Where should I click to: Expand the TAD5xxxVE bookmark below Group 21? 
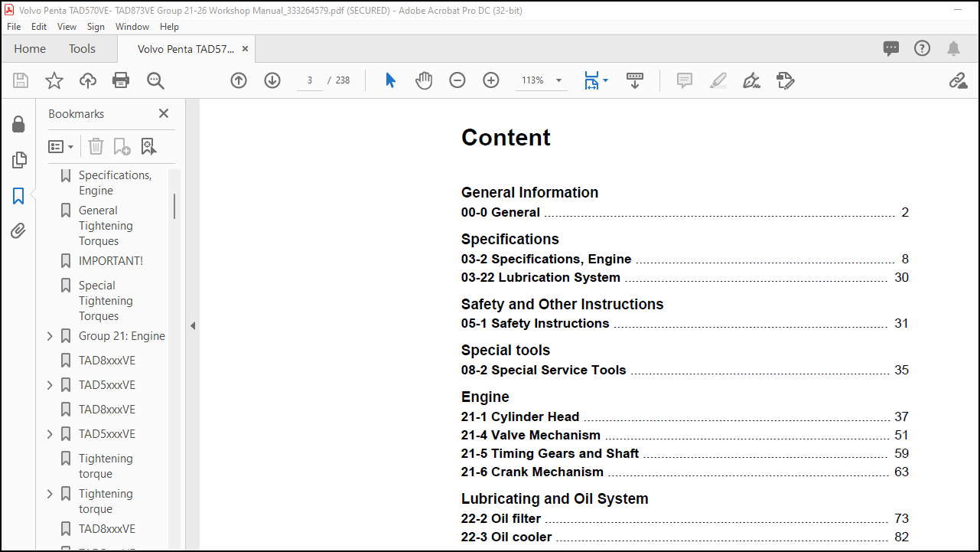50,385
